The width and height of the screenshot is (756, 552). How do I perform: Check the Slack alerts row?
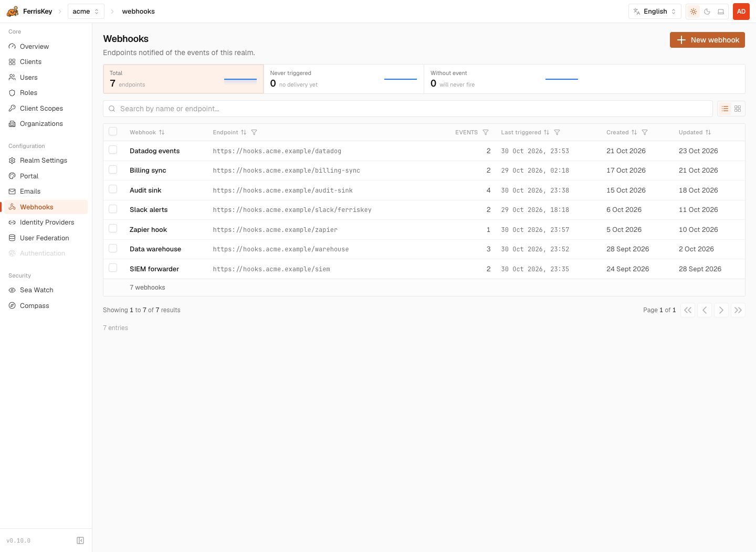click(x=113, y=209)
